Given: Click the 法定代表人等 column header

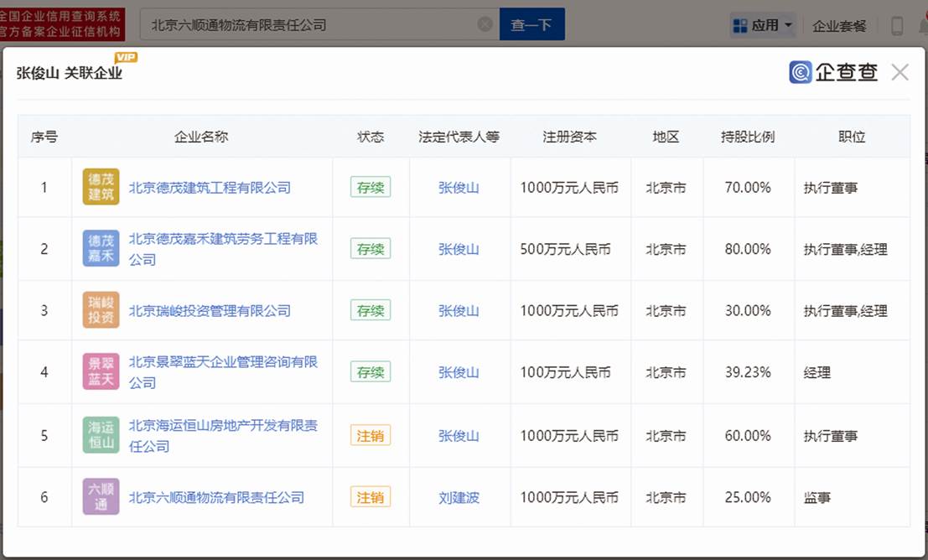Looking at the screenshot, I should [459, 137].
